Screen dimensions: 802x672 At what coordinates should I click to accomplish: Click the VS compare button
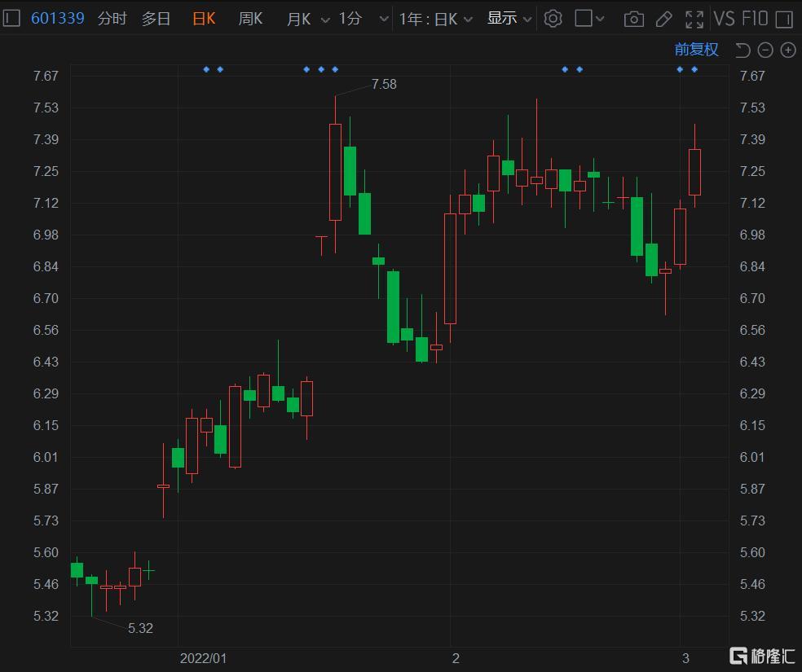pos(725,19)
